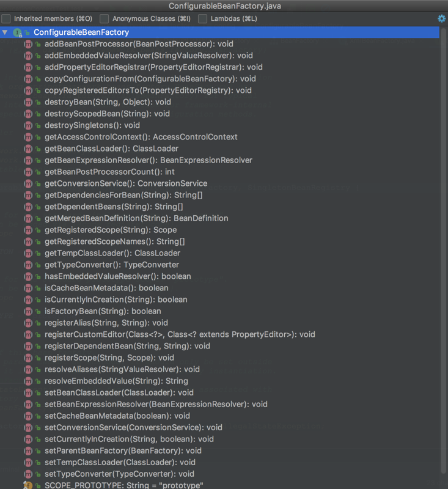Select getBeanPostProcessorCount(): int
Viewport: 448px width, 489px height.
tap(109, 172)
